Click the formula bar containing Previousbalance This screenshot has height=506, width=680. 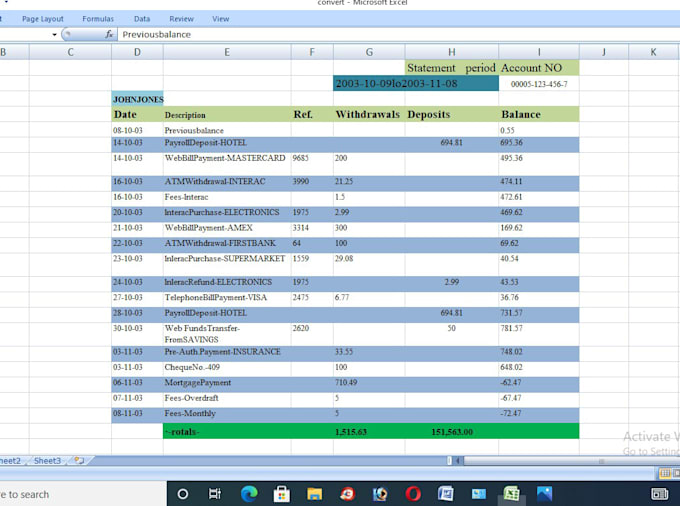[398, 34]
